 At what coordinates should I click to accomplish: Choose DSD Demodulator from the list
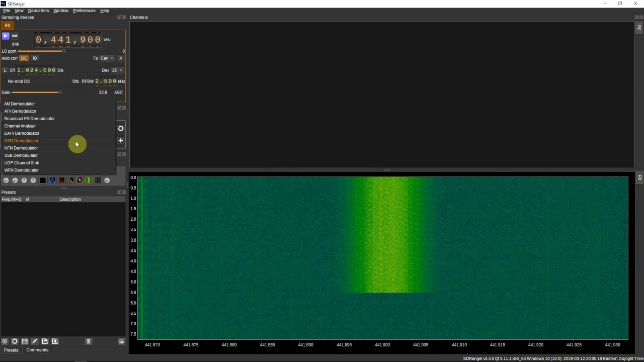58,141
